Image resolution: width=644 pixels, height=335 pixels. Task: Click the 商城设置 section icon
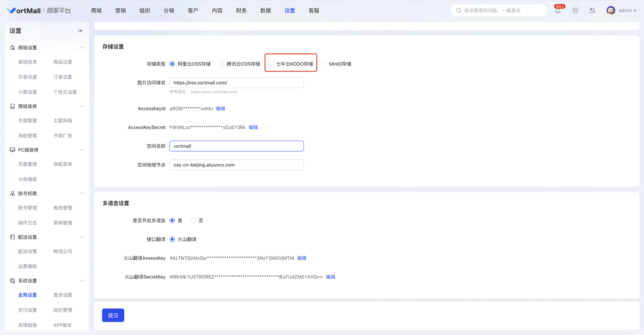coord(12,48)
